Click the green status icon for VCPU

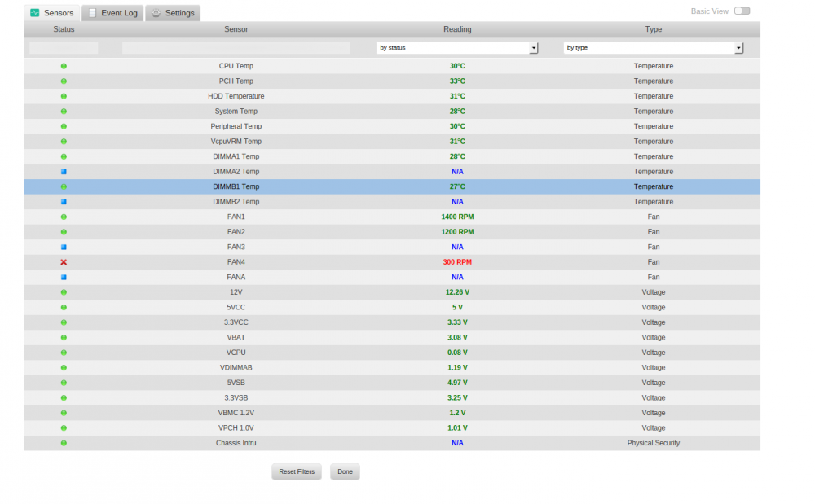click(64, 353)
